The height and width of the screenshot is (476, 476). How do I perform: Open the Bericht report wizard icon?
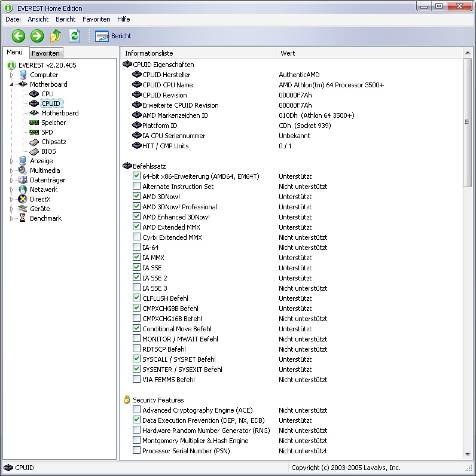pyautogui.click(x=102, y=36)
